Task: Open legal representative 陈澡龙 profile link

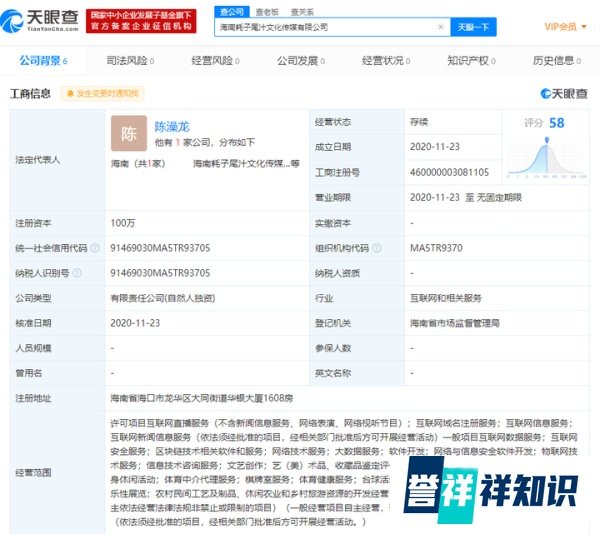Action: tap(172, 127)
